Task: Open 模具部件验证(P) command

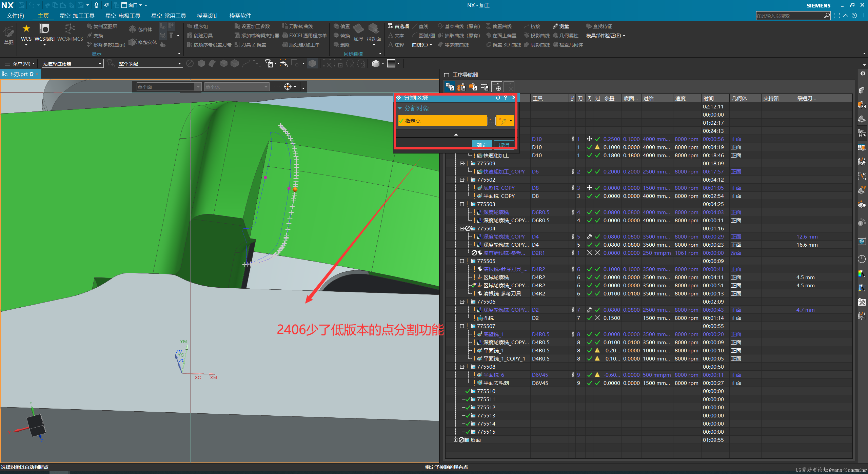Action: (606, 36)
